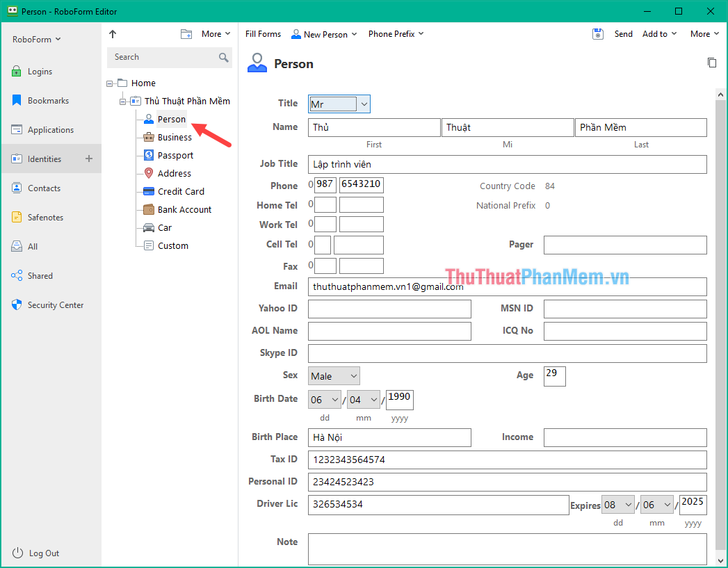Open the Safenotes panel
The image size is (728, 568).
tap(46, 217)
